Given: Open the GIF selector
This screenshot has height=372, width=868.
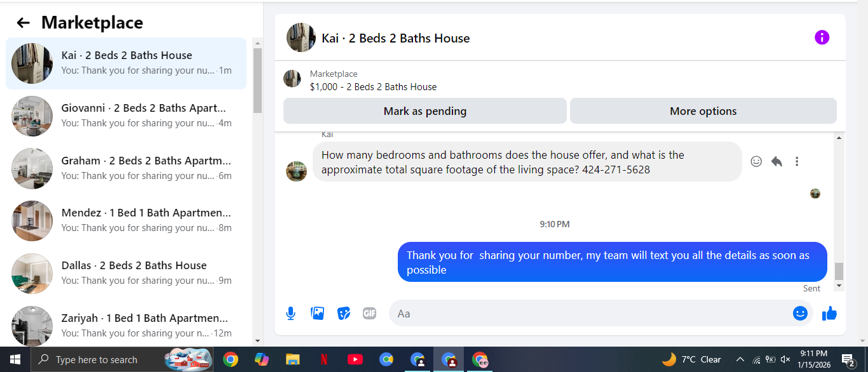Looking at the screenshot, I should [370, 313].
